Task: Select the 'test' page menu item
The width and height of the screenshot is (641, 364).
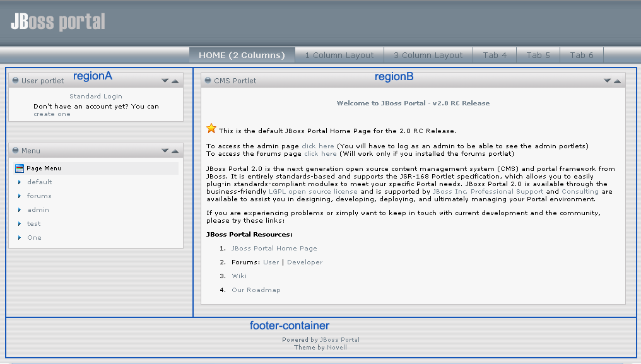Action: (34, 224)
